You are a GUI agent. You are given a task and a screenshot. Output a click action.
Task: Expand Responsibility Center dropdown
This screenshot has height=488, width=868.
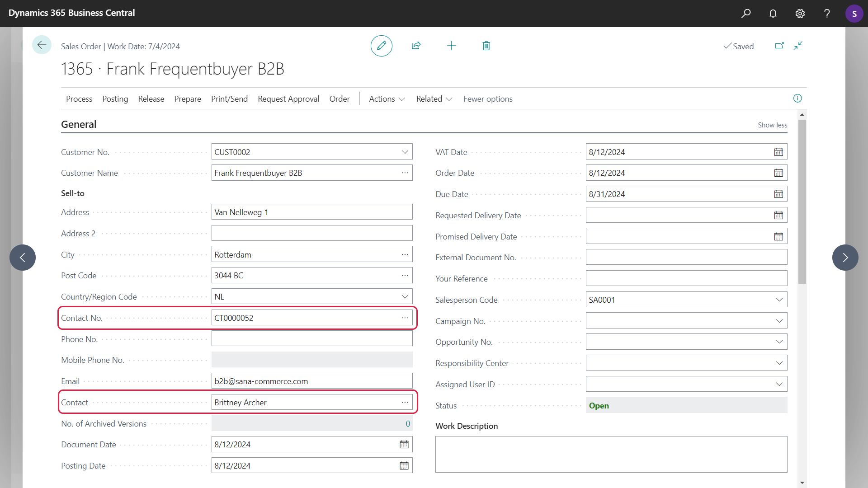point(779,363)
